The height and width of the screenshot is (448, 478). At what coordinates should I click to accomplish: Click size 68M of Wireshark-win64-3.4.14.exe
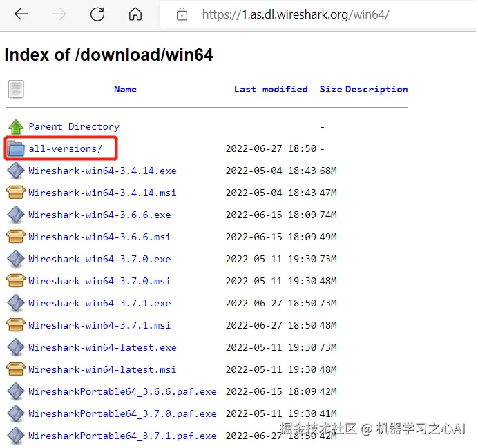point(328,171)
